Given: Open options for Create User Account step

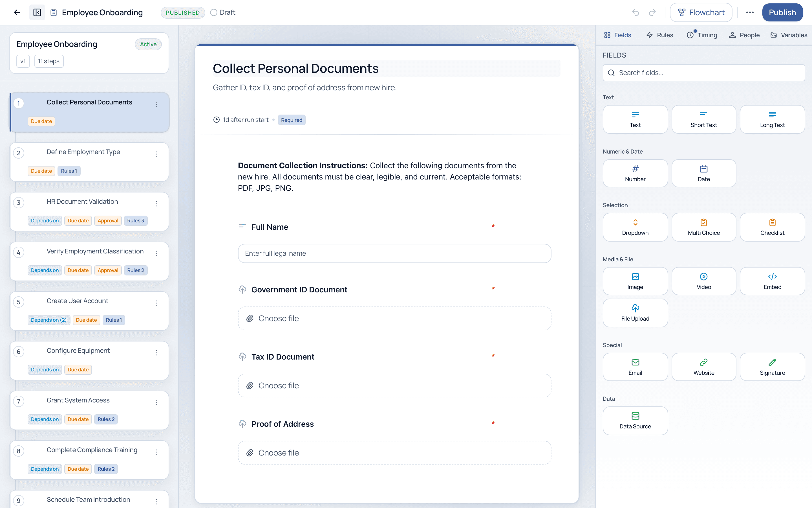Looking at the screenshot, I should click(156, 303).
